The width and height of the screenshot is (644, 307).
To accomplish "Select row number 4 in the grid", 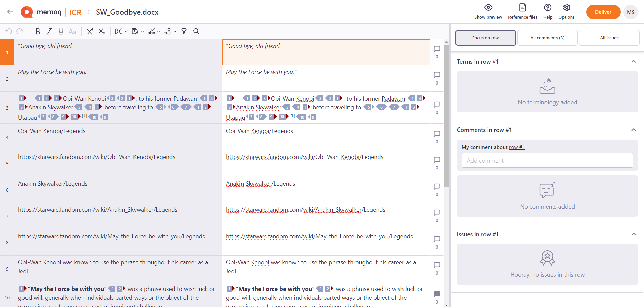I will point(7,137).
